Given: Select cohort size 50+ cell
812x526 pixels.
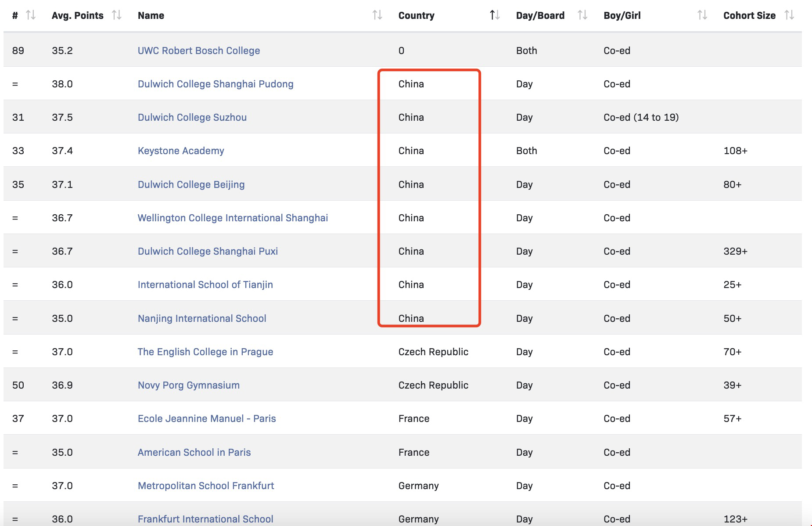Looking at the screenshot, I should [733, 318].
